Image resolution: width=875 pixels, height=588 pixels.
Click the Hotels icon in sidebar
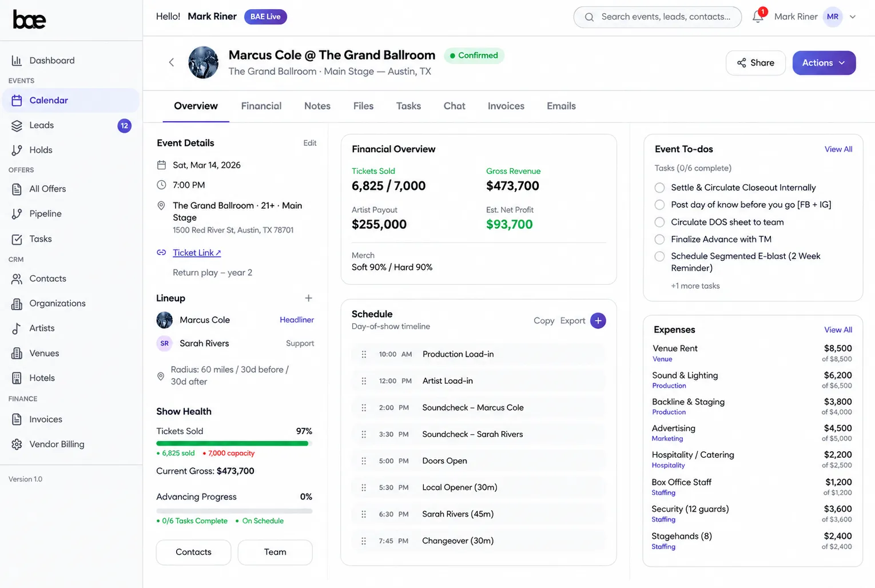click(17, 378)
